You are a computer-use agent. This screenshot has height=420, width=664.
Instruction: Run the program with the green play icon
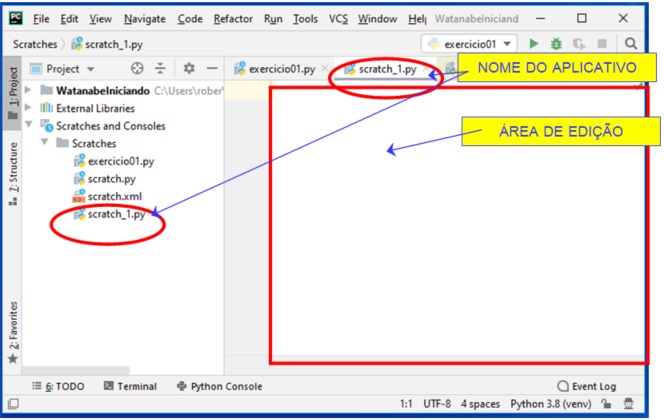tap(534, 44)
